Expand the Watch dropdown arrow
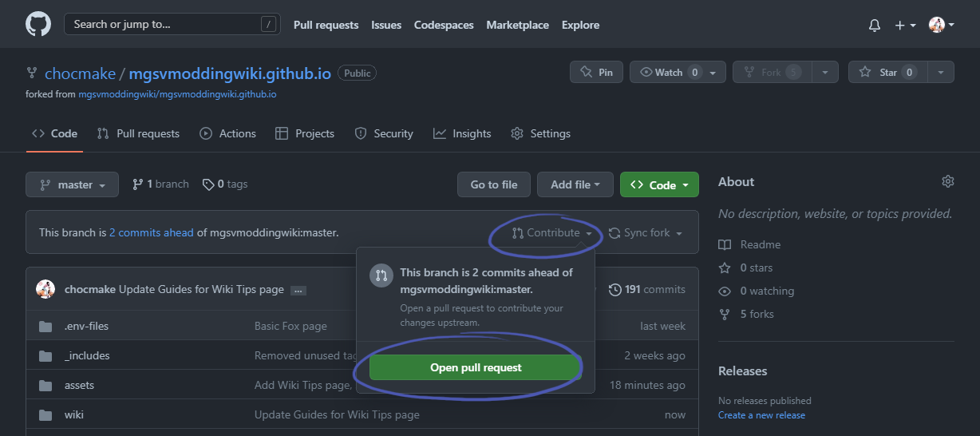Screen dimensions: 980x436 713,72
